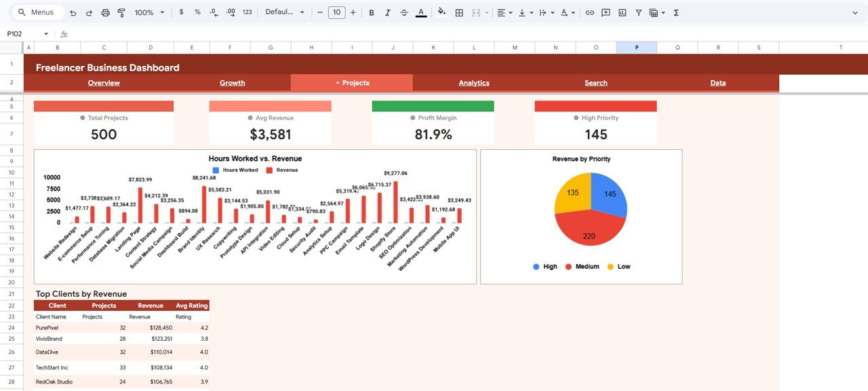Select the Paint format tool
The image size is (868, 391).
pyautogui.click(x=121, y=12)
